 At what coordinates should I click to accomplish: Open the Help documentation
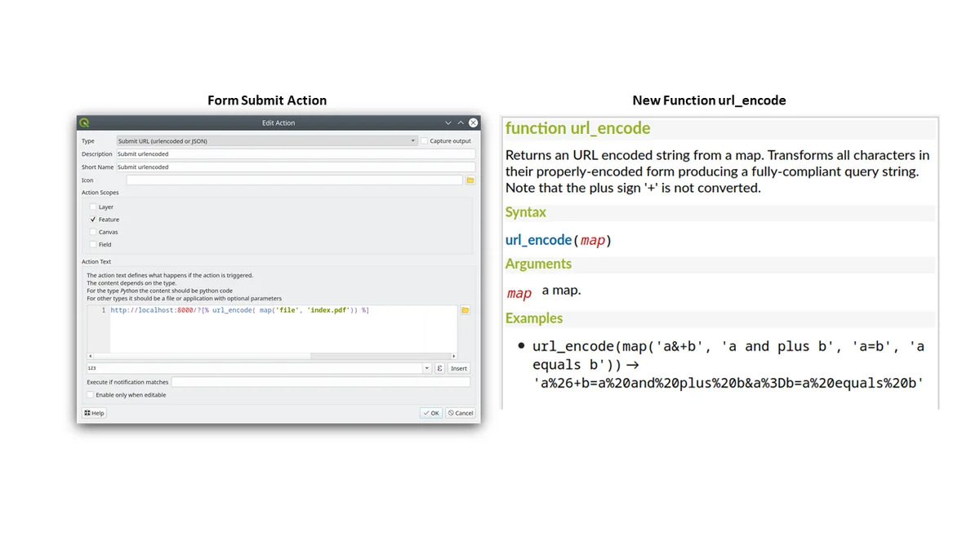(94, 413)
